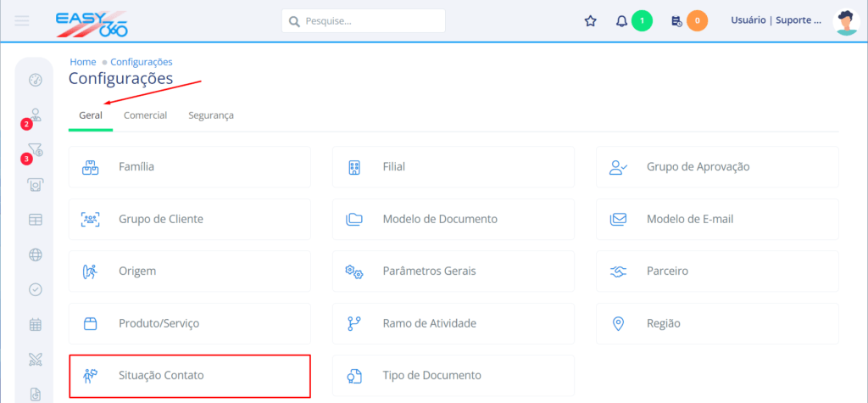
Task: Click the Parâmetros Gerais gears icon
Action: coord(354,271)
